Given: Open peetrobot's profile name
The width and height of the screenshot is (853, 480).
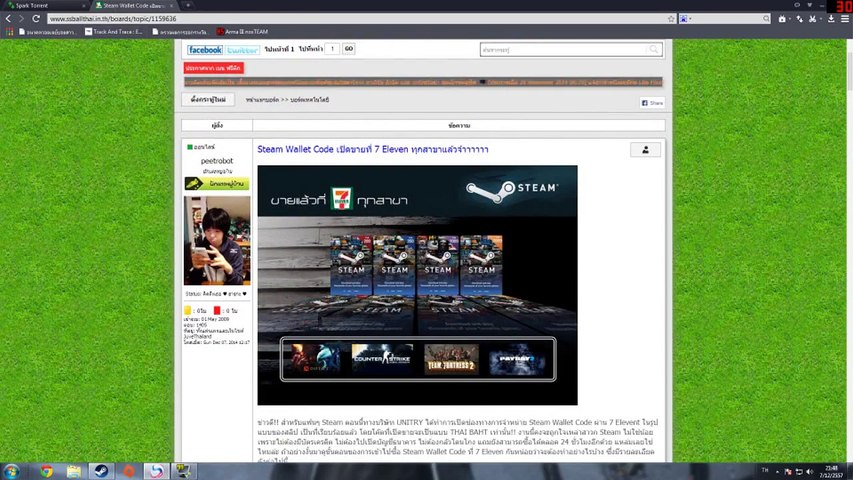Looking at the screenshot, I should tap(217, 161).
